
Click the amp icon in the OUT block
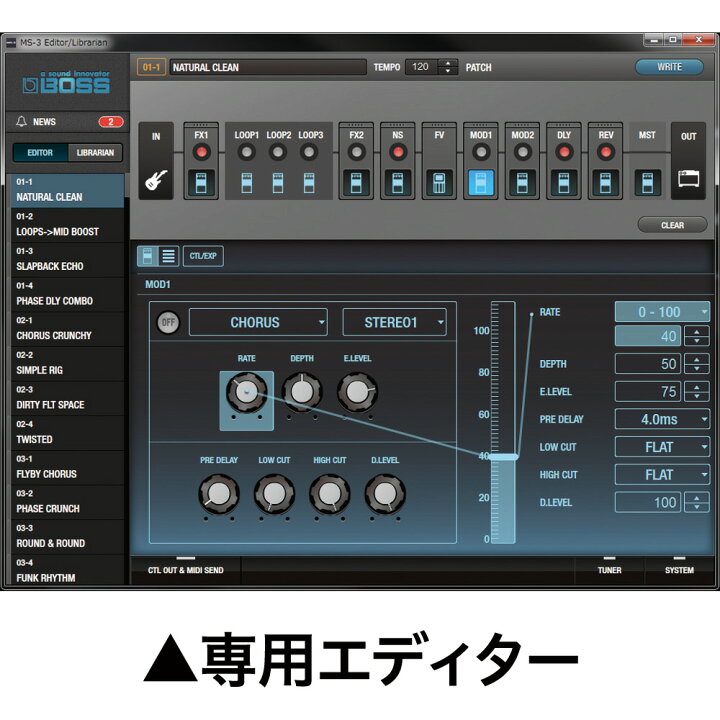pos(688,178)
